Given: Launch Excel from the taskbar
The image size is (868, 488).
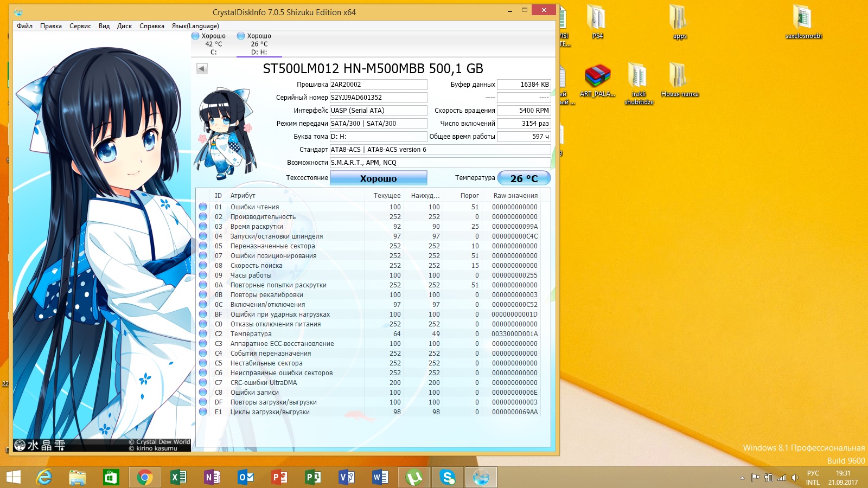Looking at the screenshot, I should (178, 477).
